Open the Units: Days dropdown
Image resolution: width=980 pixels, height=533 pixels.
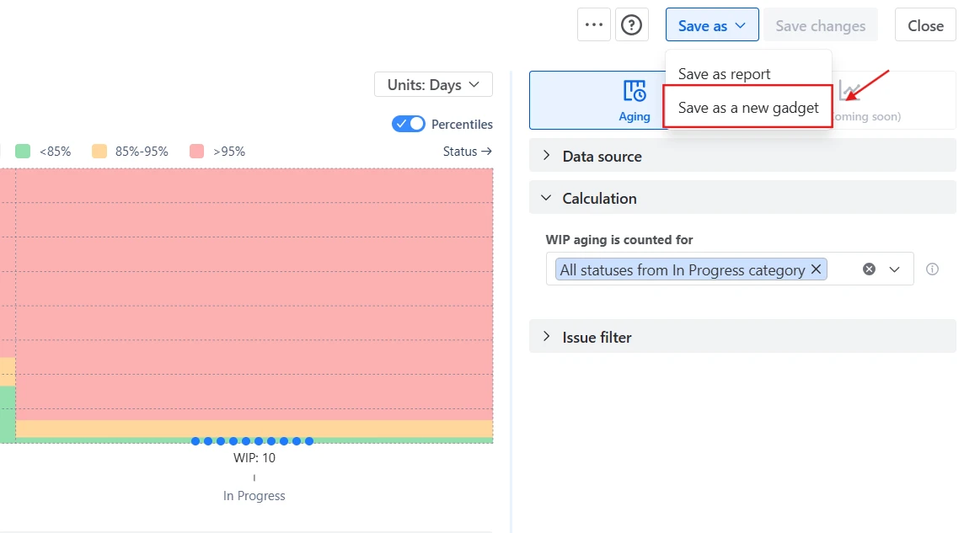click(432, 84)
